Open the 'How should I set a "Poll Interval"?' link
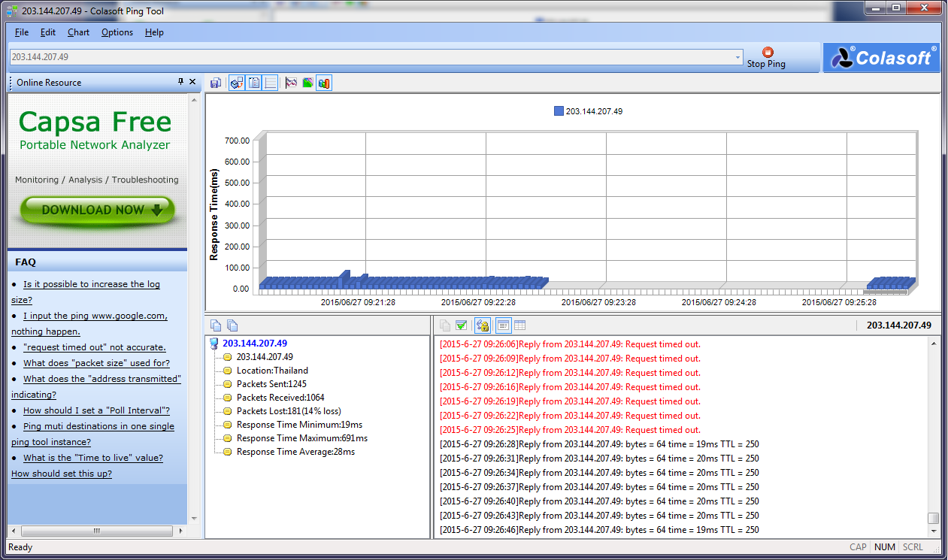Viewport: 948px width, 560px height. [x=96, y=410]
